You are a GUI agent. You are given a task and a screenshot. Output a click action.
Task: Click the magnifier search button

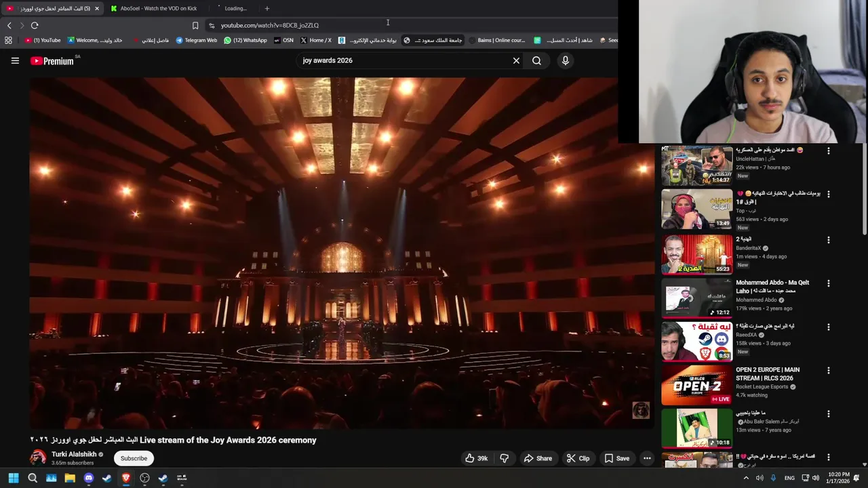536,60
